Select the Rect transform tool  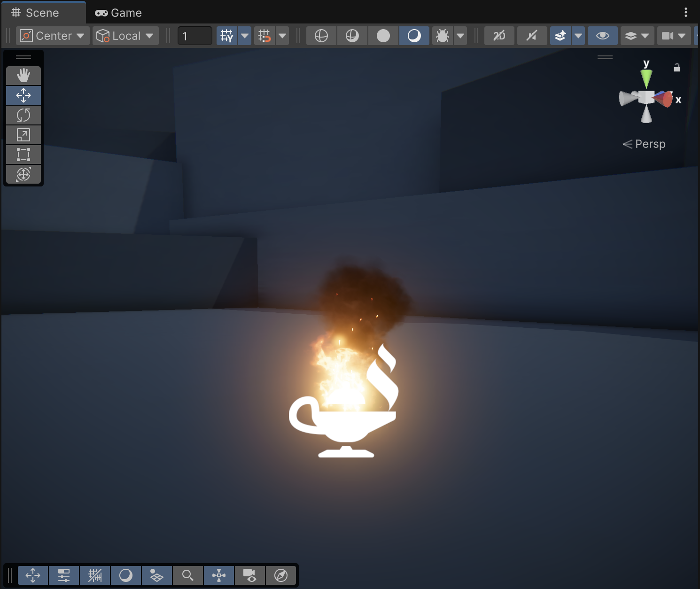point(23,155)
